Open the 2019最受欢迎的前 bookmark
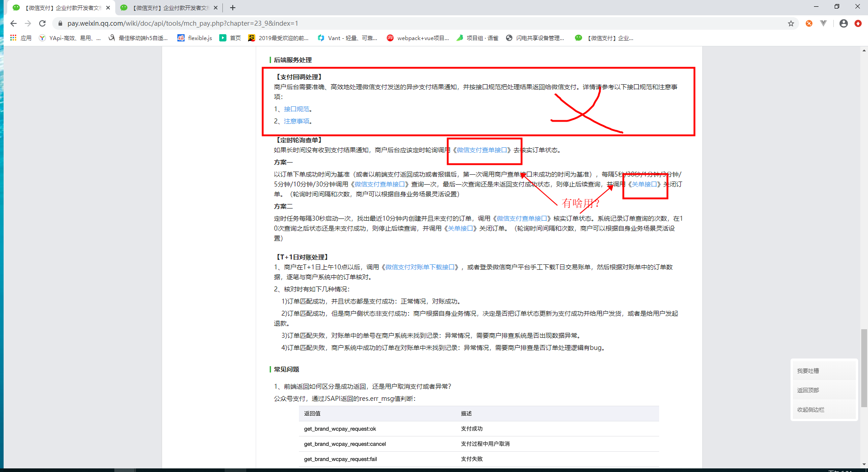Viewport: 868px width, 472px height. click(278, 38)
